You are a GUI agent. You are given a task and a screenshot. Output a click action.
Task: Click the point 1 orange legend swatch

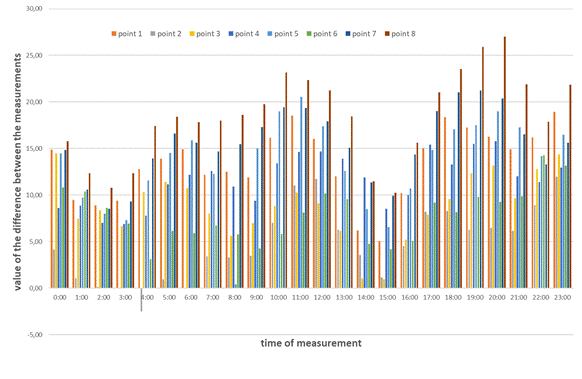(x=114, y=34)
